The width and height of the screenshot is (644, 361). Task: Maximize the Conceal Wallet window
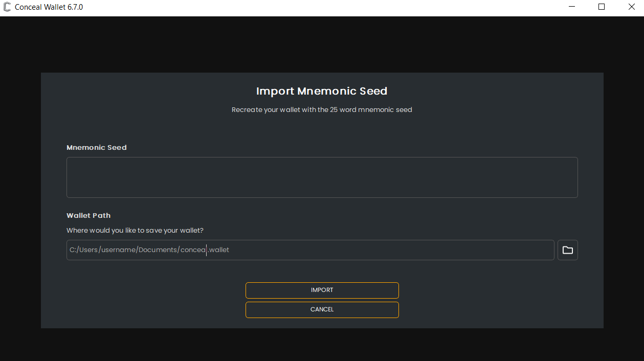coord(602,7)
